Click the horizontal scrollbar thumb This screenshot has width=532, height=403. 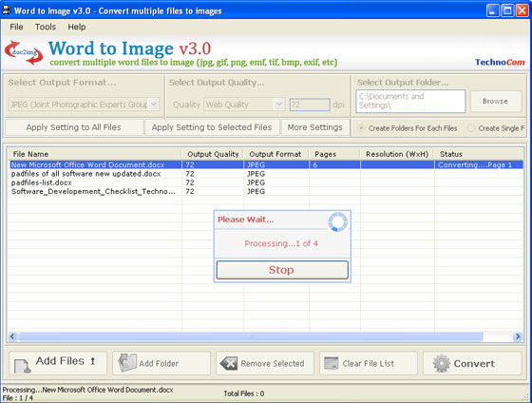click(251, 336)
